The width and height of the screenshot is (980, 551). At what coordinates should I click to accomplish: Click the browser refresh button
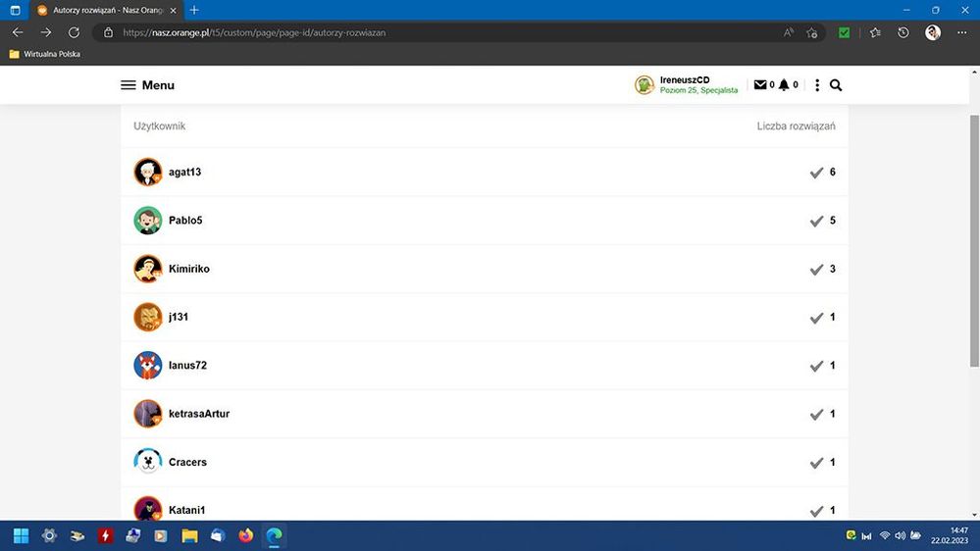pyautogui.click(x=74, y=32)
